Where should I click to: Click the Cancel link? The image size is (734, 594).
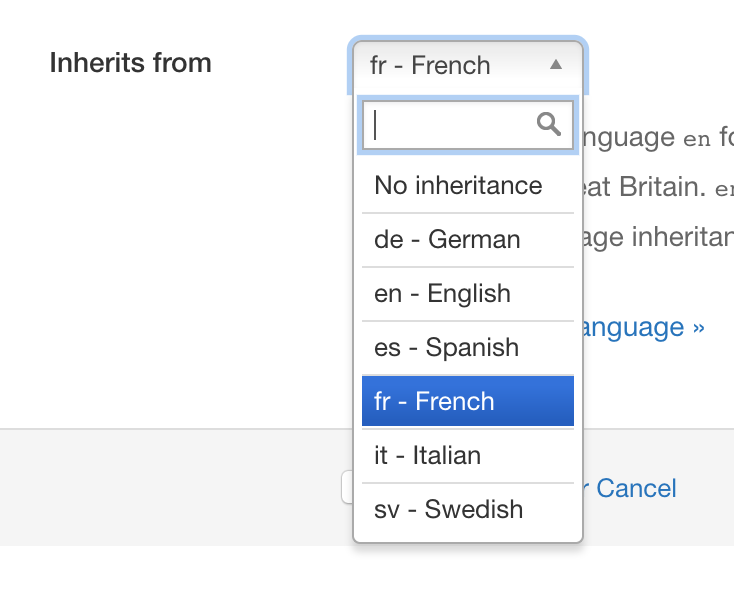[636, 488]
